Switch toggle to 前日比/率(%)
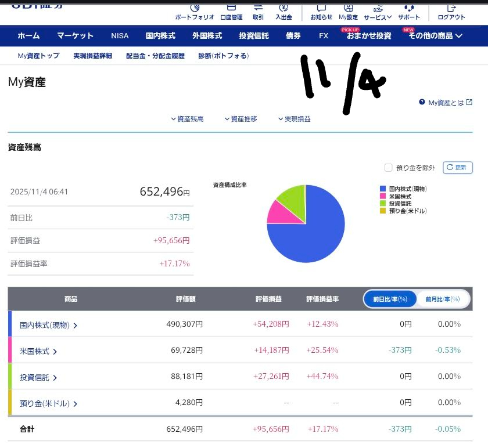 [x=390, y=299]
